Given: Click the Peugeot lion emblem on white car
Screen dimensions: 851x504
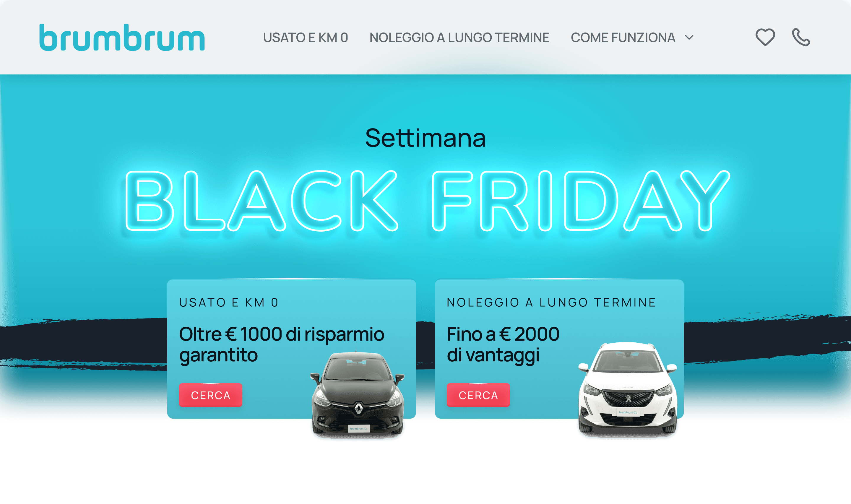Looking at the screenshot, I should pos(628,398).
